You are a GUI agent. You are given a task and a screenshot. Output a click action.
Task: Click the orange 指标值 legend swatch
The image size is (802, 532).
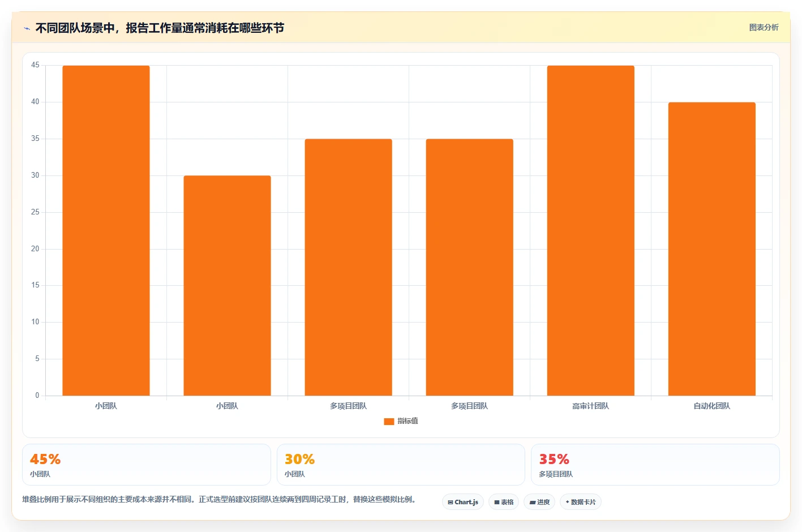[x=389, y=422]
